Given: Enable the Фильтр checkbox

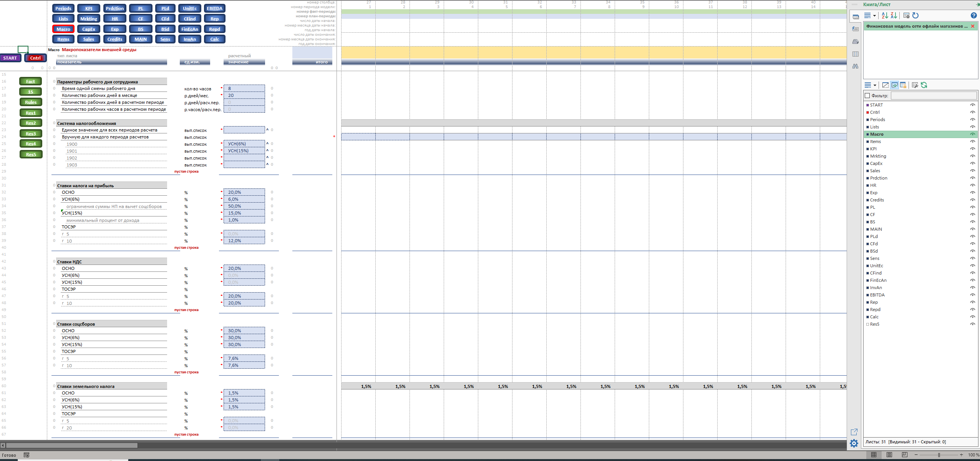Looking at the screenshot, I should pyautogui.click(x=867, y=95).
